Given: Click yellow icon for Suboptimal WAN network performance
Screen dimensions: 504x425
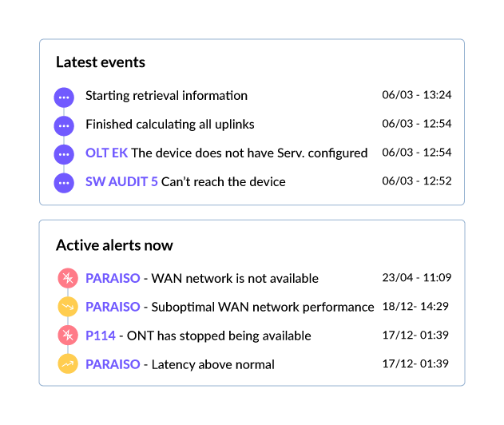Looking at the screenshot, I should point(68,307).
